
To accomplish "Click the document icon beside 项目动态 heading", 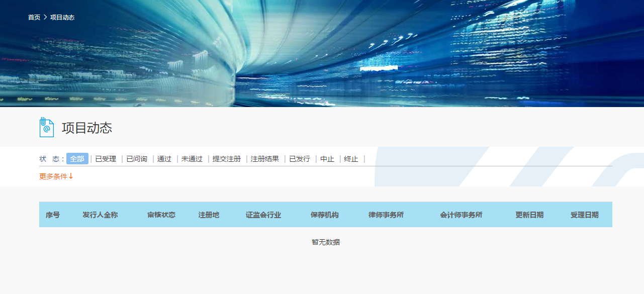I will (47, 127).
